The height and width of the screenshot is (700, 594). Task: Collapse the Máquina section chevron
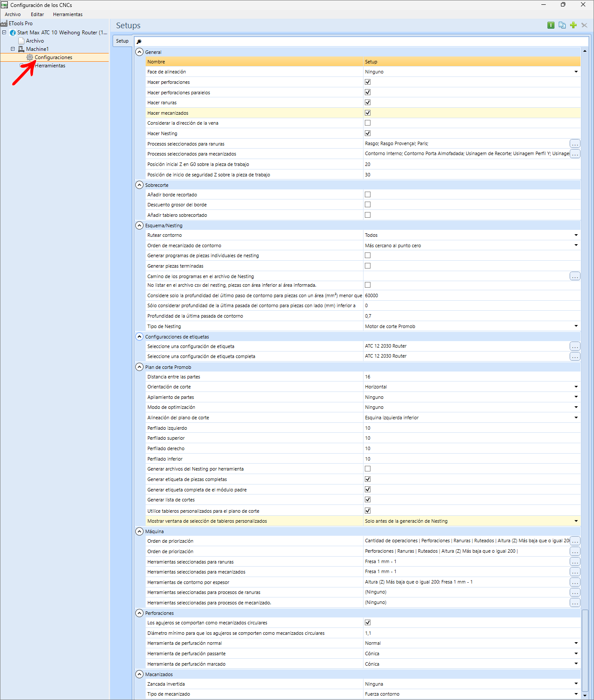pos(139,531)
